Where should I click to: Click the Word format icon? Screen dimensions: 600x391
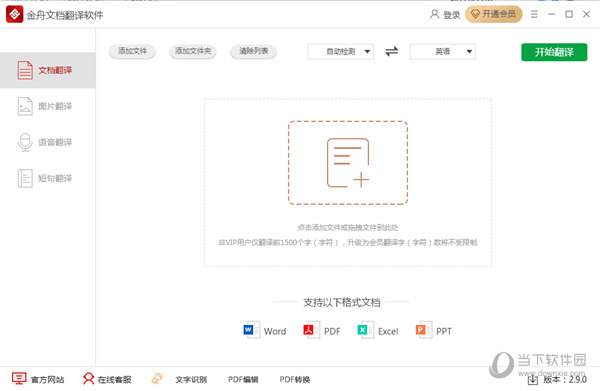251,330
